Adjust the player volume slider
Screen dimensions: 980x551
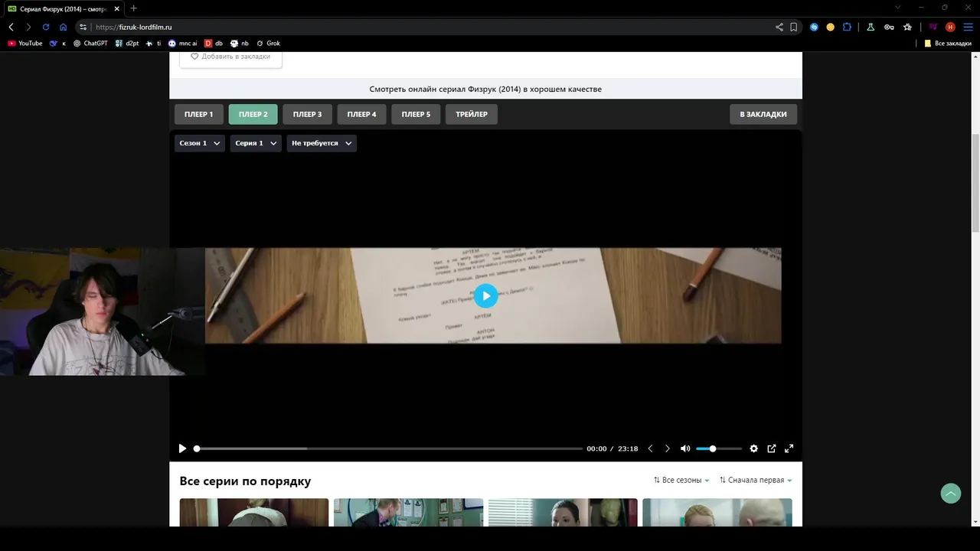[719, 448]
